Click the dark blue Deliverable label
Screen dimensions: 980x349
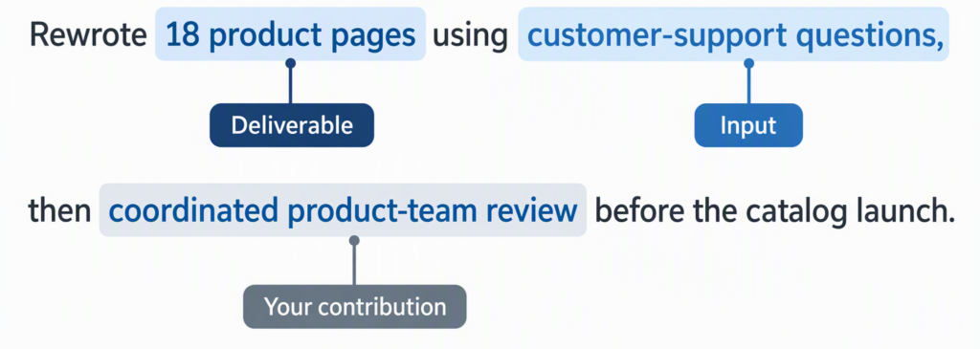[291, 125]
